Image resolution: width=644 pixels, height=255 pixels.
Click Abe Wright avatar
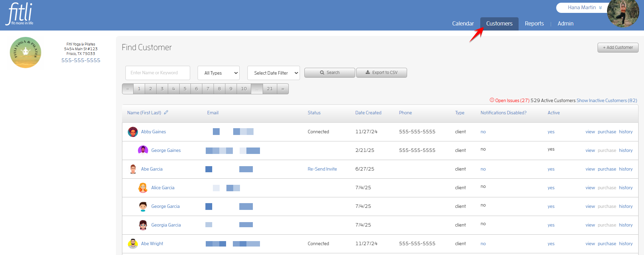(x=133, y=243)
